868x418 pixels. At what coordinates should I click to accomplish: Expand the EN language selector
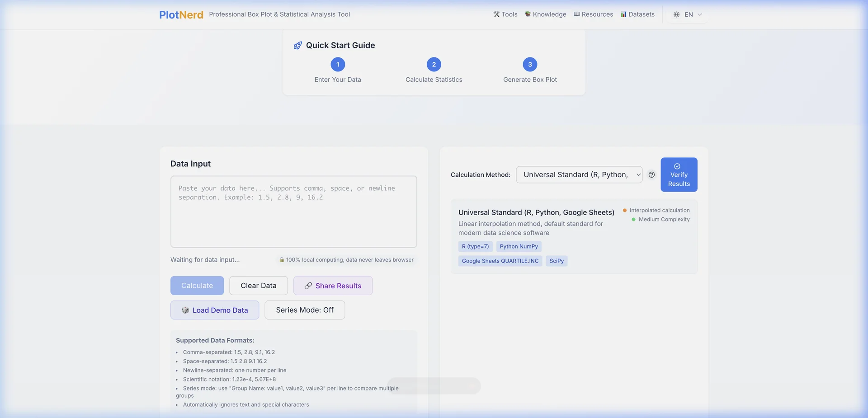pos(688,14)
